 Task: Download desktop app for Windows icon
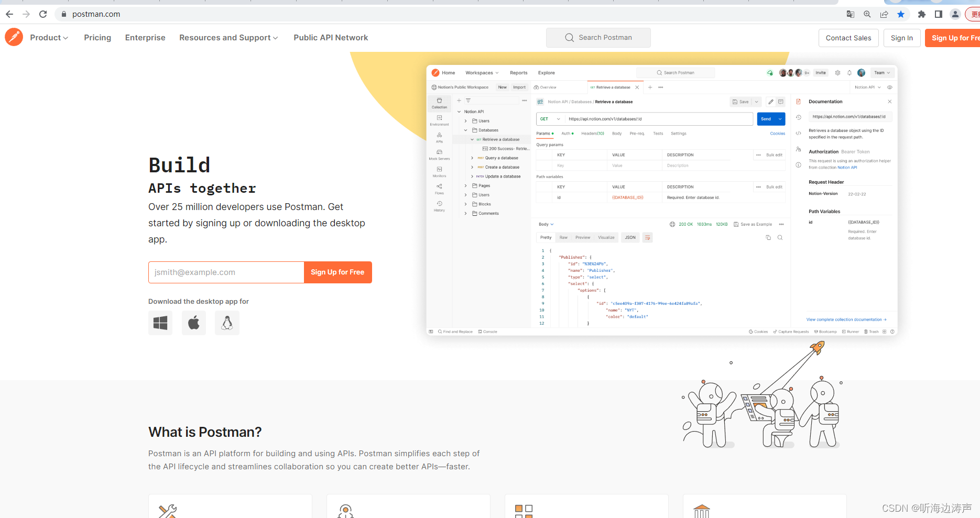[x=160, y=323]
